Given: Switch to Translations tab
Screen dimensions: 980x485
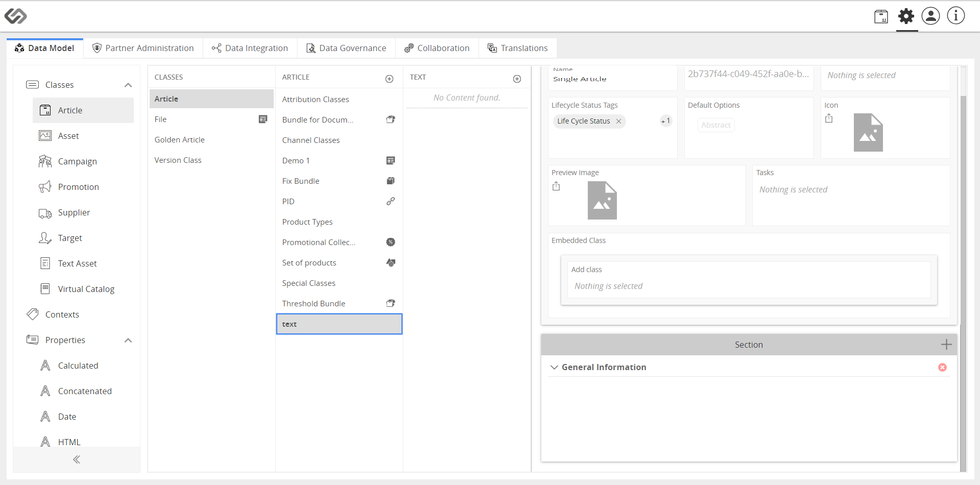Looking at the screenshot, I should (x=518, y=48).
